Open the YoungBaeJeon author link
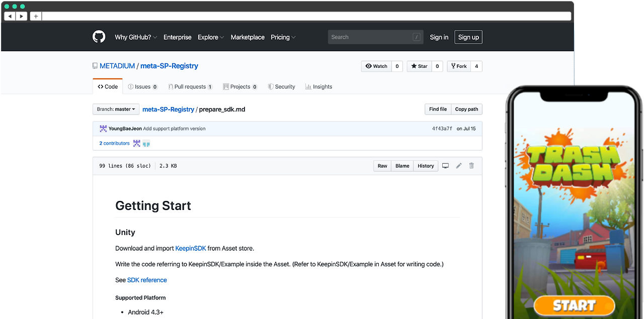The image size is (644, 319). click(x=125, y=129)
